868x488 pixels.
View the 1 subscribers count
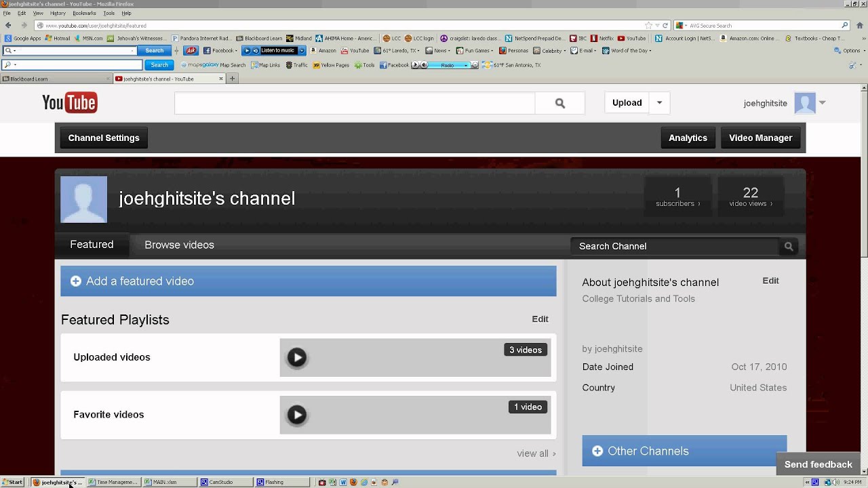click(677, 197)
